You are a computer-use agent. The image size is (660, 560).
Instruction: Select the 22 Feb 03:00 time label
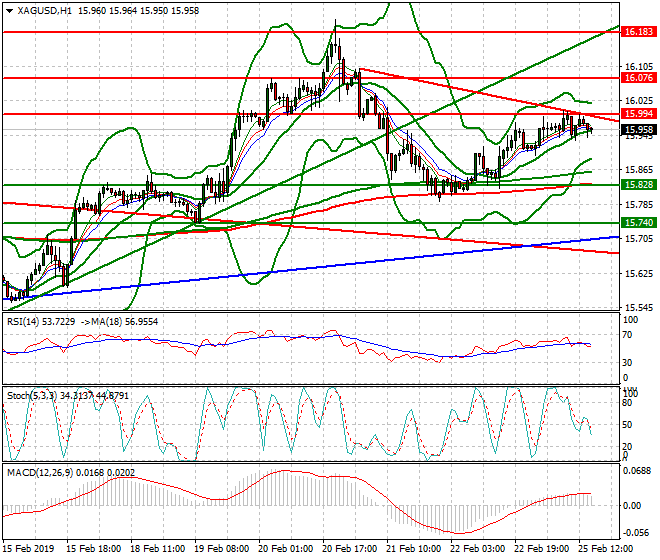click(478, 549)
